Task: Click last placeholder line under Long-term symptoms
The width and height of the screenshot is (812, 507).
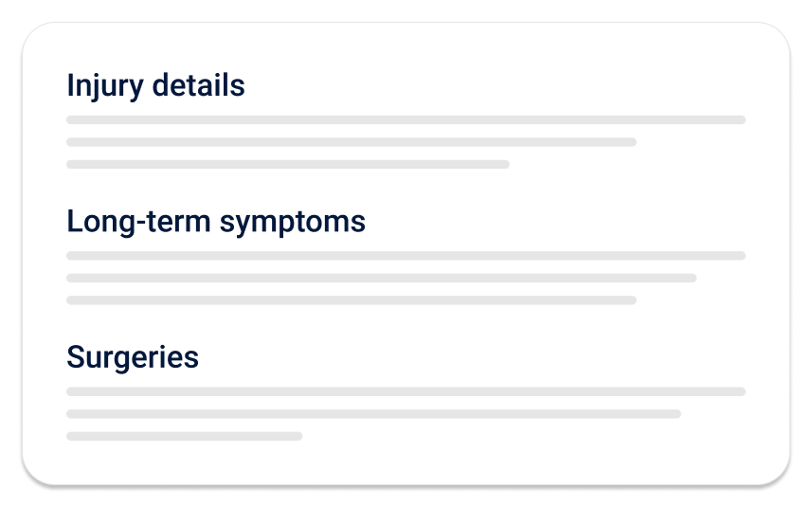Action: coord(351,300)
